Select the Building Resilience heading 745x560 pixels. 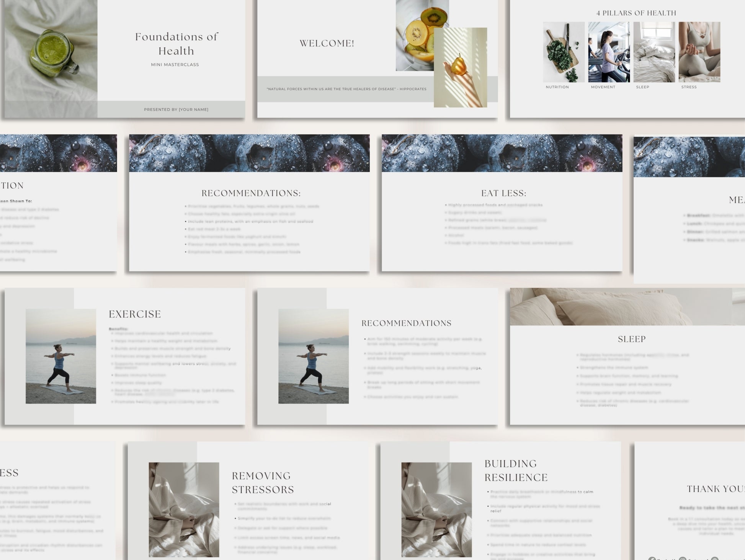[516, 470]
